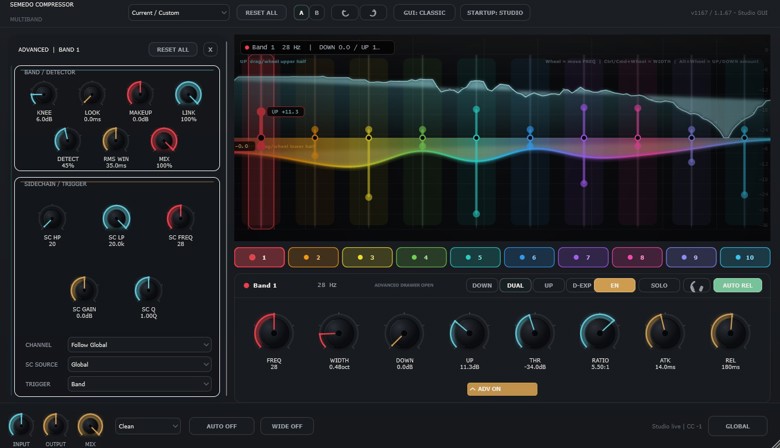
Task: Click the bottom-left global MIX knob
Action: [90, 426]
